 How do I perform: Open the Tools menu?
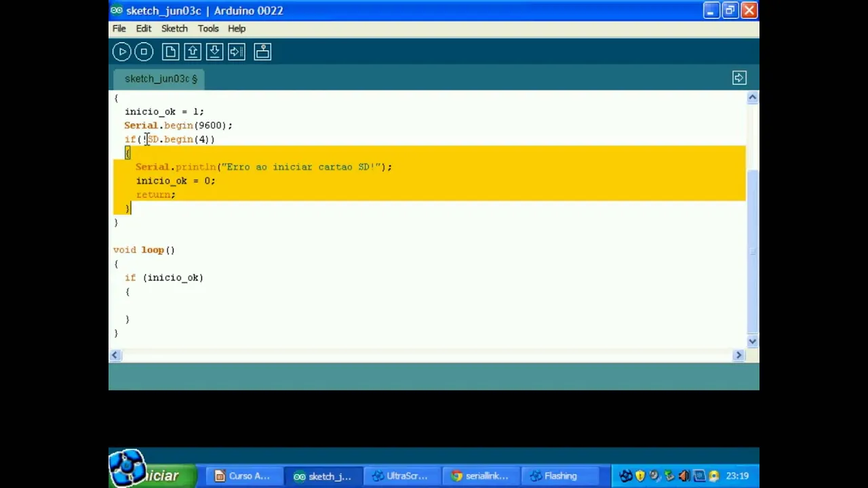click(208, 28)
